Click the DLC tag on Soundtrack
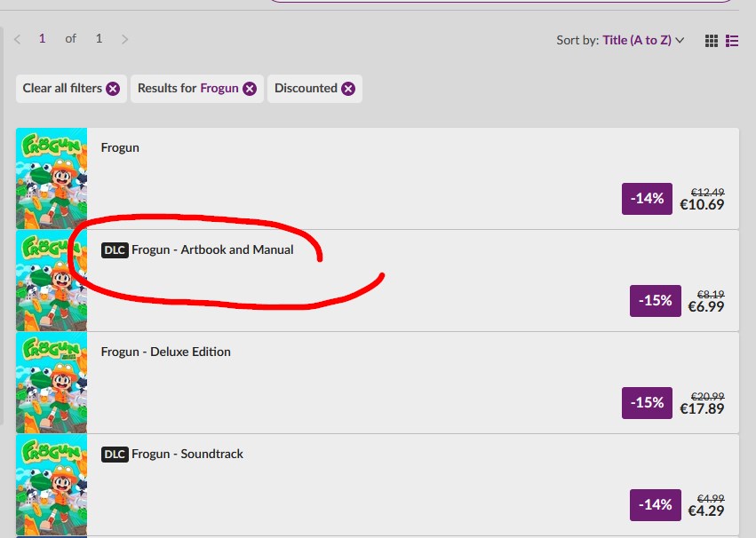The width and height of the screenshot is (756, 538). point(115,455)
